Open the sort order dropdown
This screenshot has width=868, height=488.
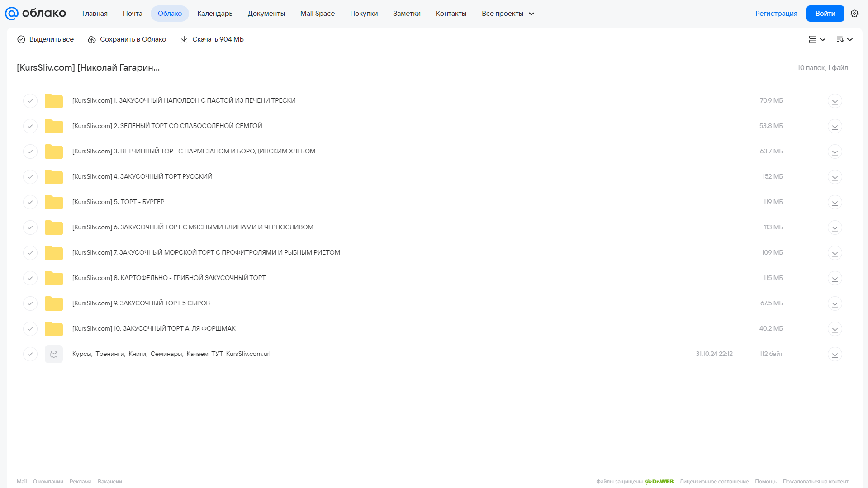coord(844,39)
